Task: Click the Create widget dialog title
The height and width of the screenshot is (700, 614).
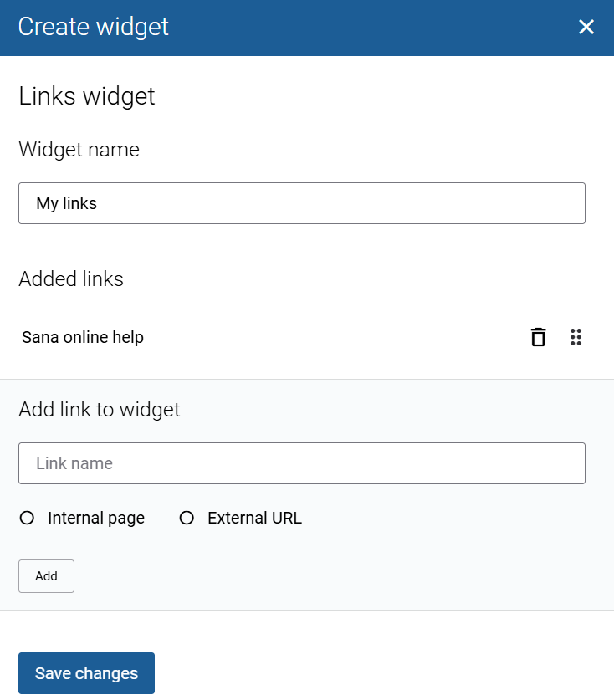Action: coord(93,27)
